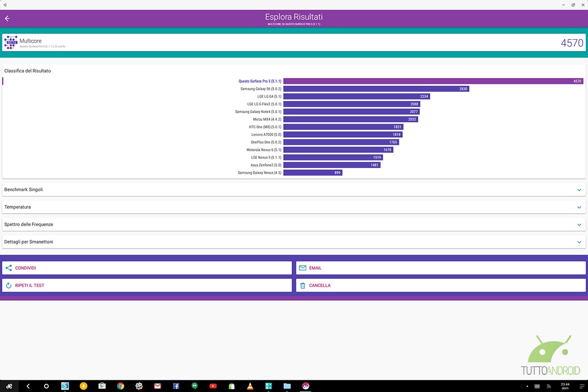
Task: Open the file manager folder in taskbar
Action: tap(287, 386)
